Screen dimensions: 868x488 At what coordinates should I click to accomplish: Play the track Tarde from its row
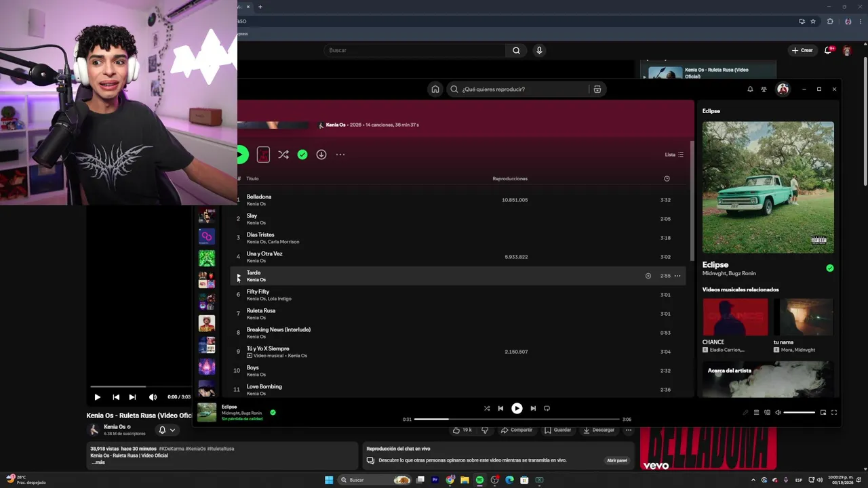click(239, 276)
